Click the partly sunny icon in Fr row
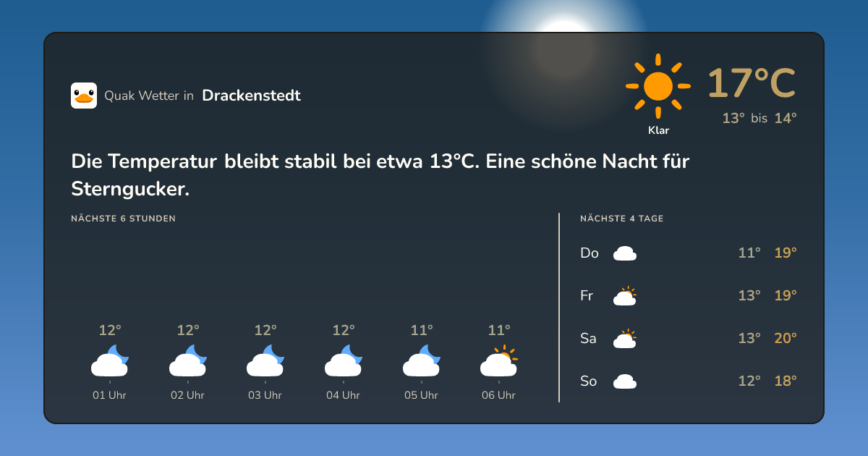The image size is (868, 456). [625, 295]
